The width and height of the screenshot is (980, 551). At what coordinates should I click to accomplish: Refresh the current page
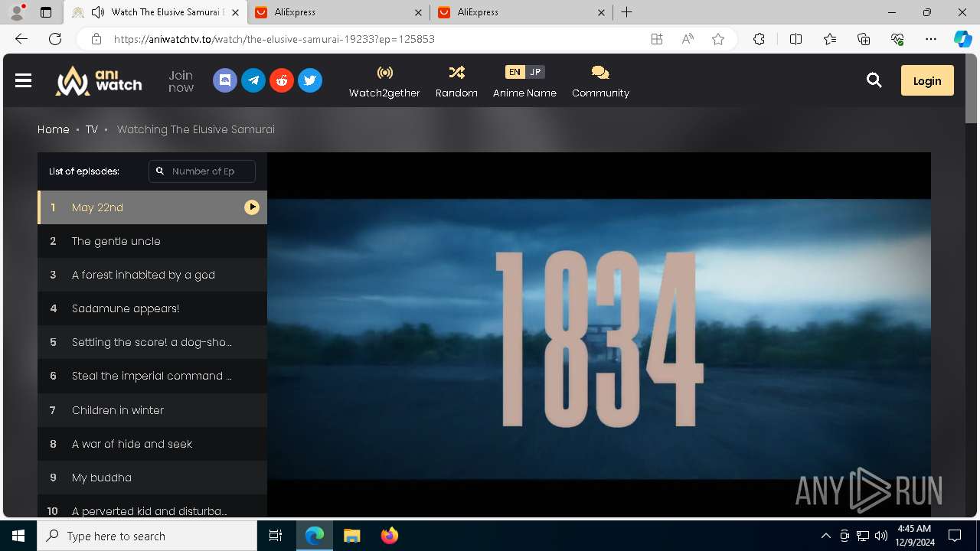(x=55, y=39)
